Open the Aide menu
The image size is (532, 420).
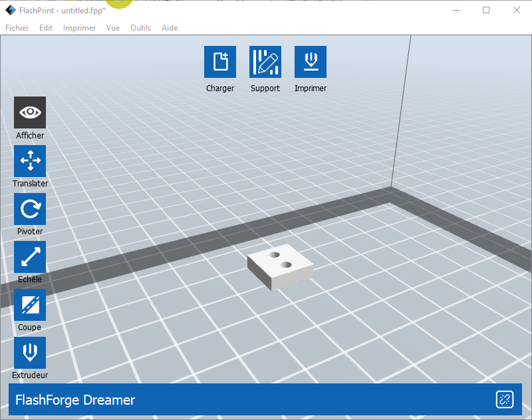170,28
